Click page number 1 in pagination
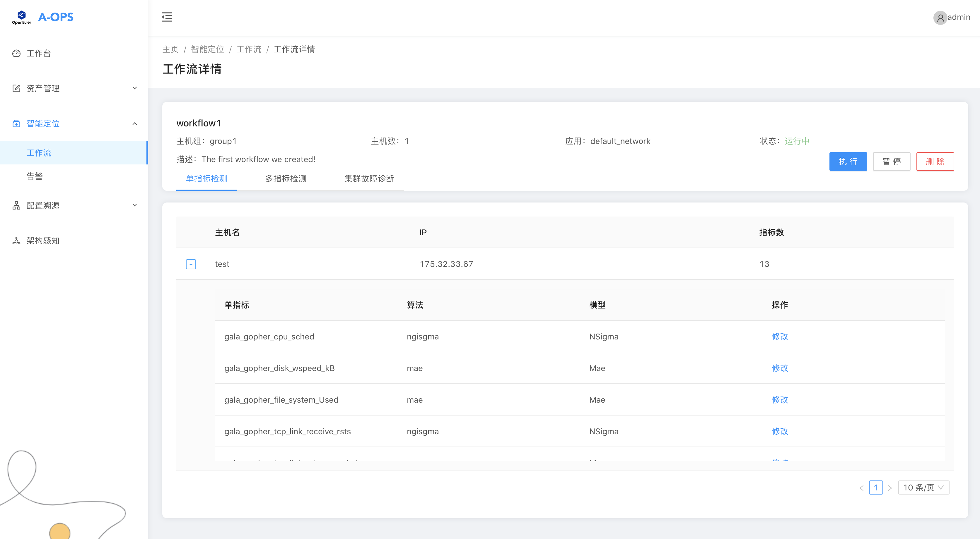This screenshot has width=980, height=539. pyautogui.click(x=875, y=487)
